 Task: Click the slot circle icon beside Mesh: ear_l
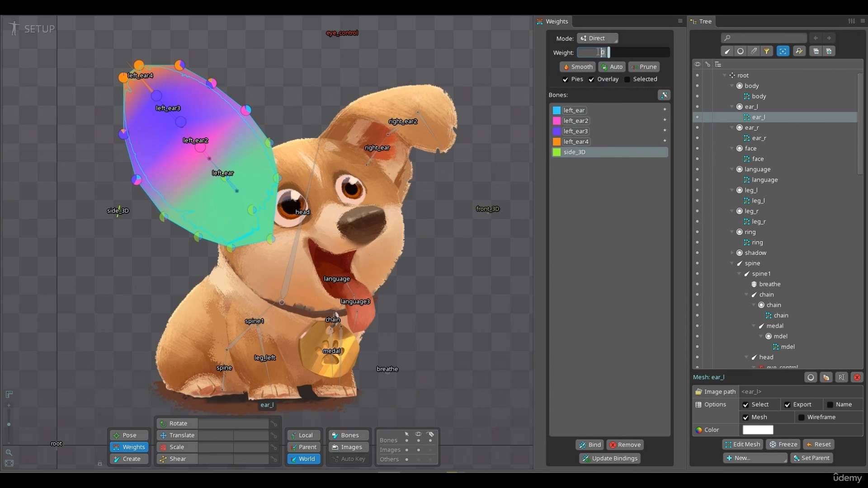[x=811, y=377]
